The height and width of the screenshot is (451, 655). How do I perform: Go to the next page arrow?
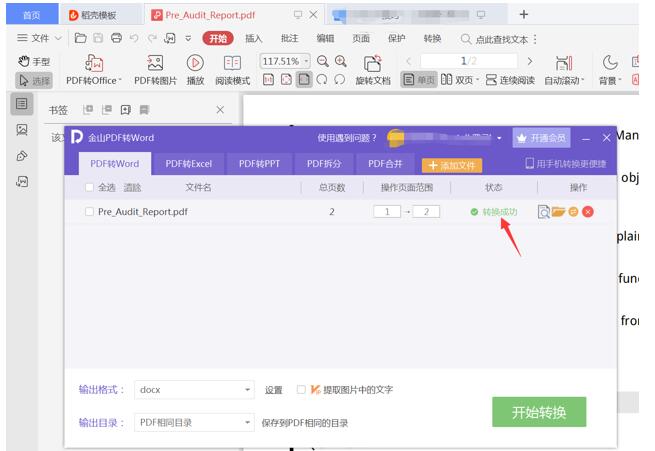pyautogui.click(x=530, y=61)
